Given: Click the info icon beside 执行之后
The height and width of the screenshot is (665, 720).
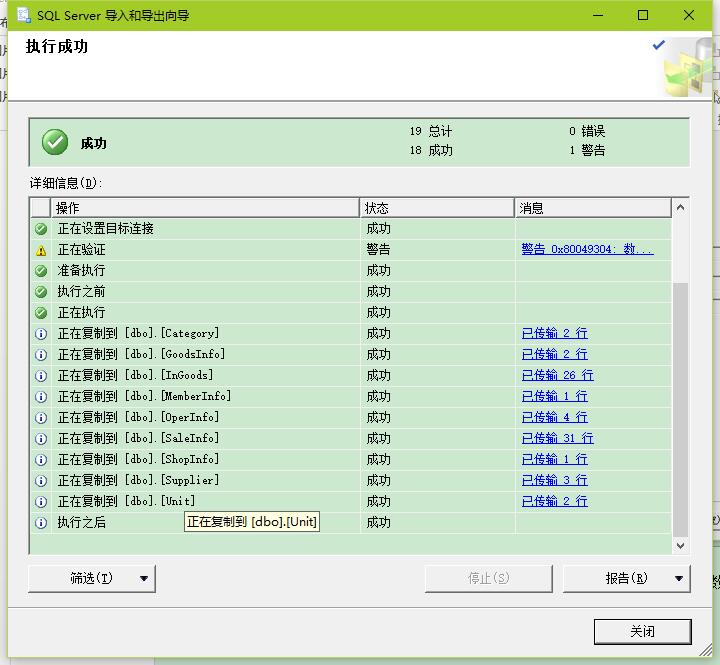Looking at the screenshot, I should pos(41,523).
